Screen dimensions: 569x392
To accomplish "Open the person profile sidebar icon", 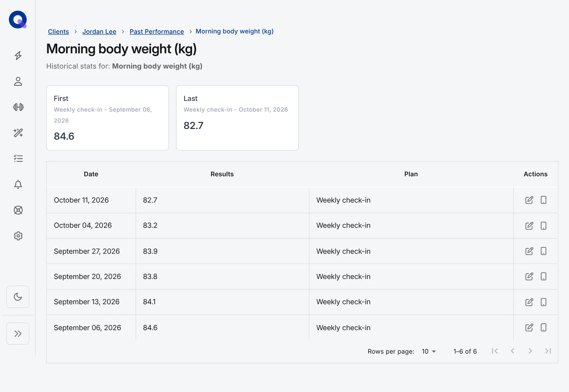I will [18, 81].
